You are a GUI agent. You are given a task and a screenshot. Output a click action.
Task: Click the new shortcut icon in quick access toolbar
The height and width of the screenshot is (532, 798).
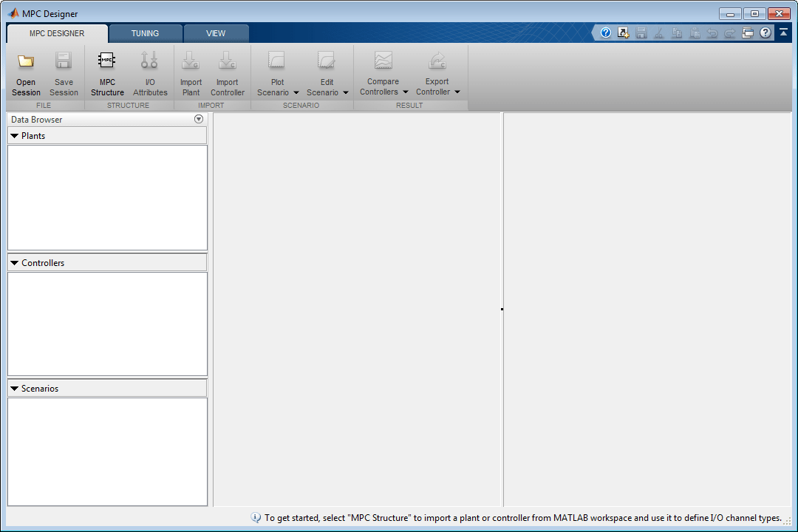(624, 33)
